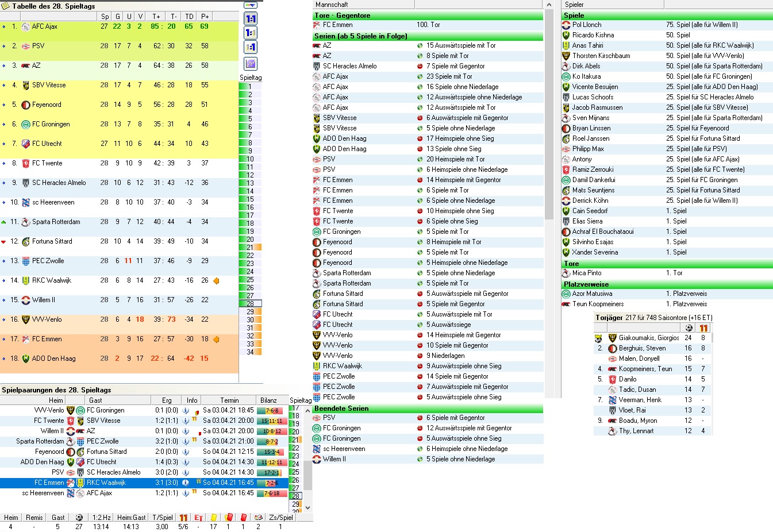Click Bilanz bar 15·3·4 in Feyenoord match row
Viewport: 773px width, 532px height.
(272, 452)
